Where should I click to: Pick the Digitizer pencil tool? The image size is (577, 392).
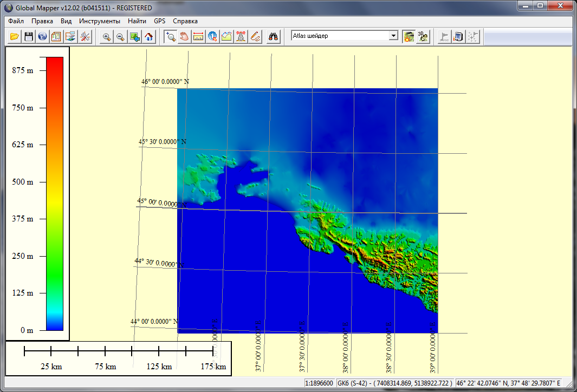coord(255,37)
